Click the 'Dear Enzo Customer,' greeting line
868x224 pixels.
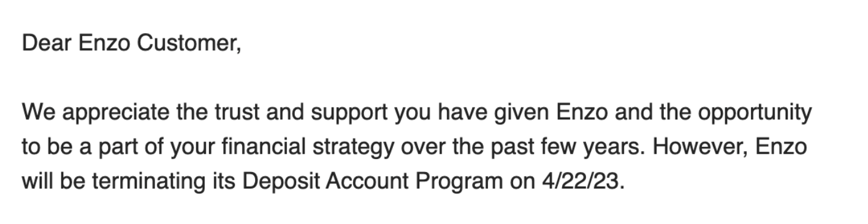coord(132,44)
